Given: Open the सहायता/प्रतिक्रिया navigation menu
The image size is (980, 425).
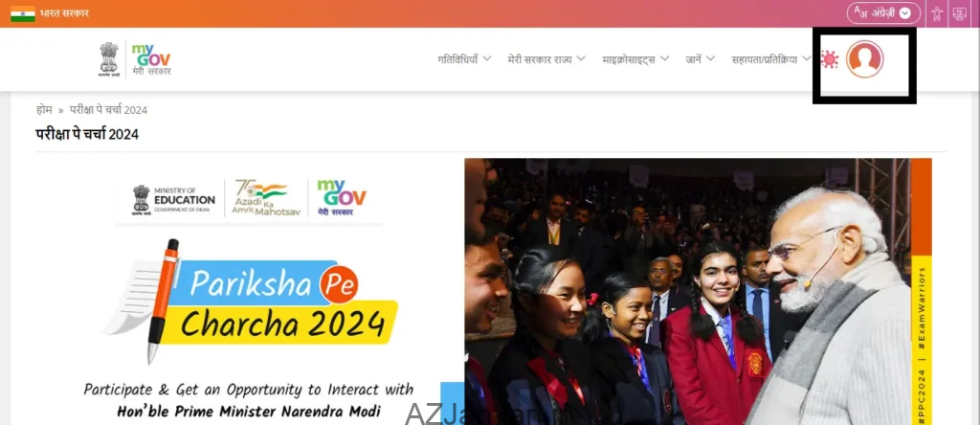Looking at the screenshot, I should [771, 59].
